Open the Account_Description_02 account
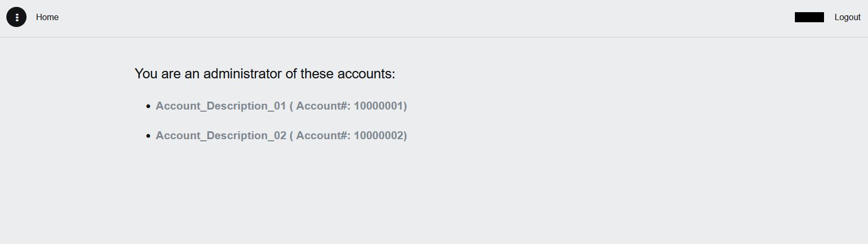This screenshot has width=868, height=244. coord(220,135)
